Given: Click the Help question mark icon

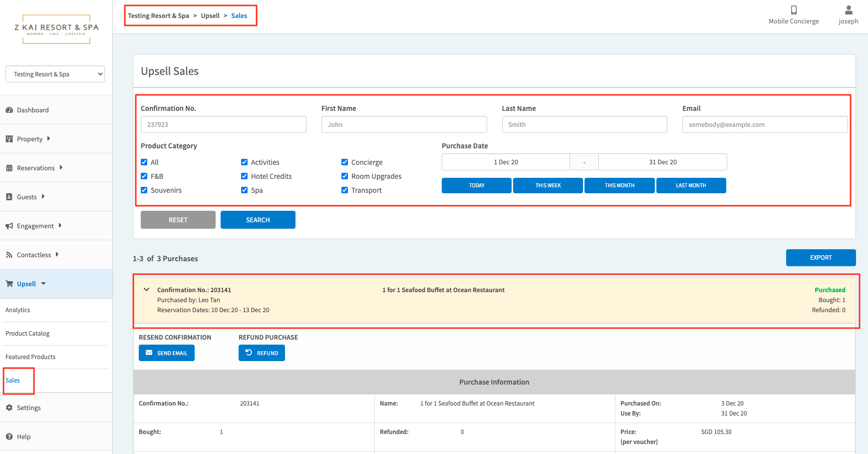Looking at the screenshot, I should 9,437.
